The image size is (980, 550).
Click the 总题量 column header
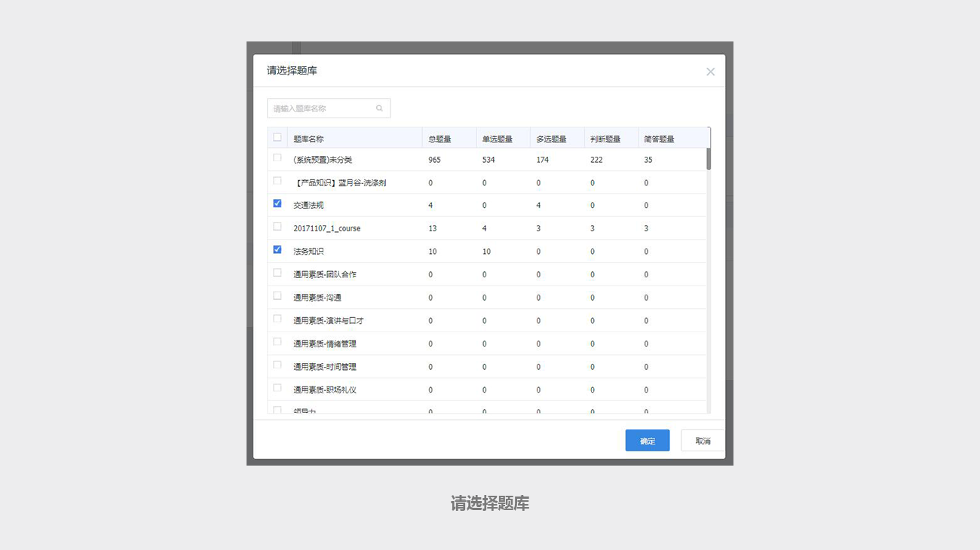pos(439,139)
